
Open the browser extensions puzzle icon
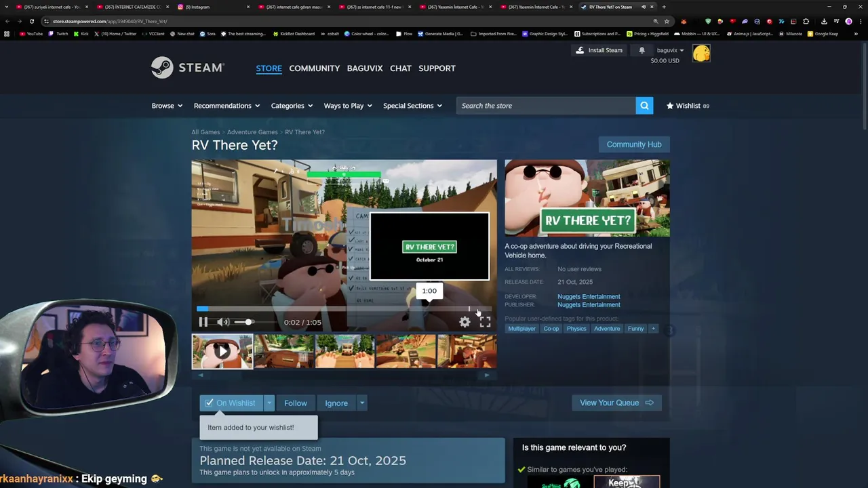[x=806, y=21]
